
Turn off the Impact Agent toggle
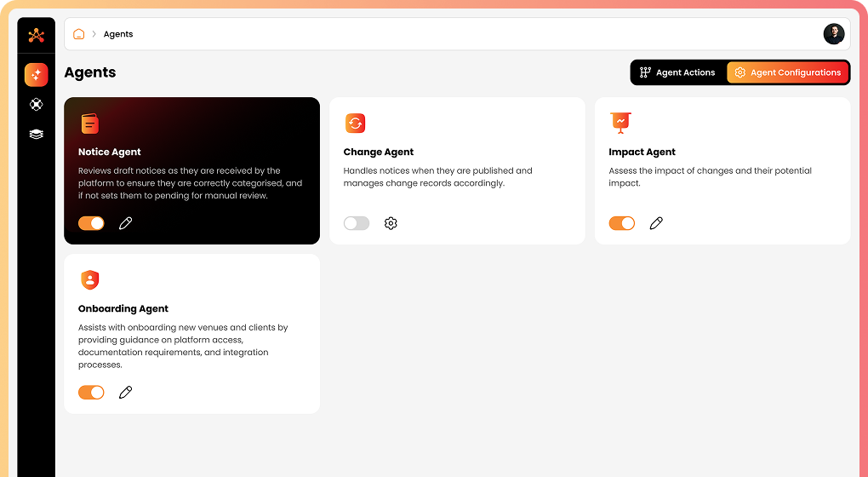point(622,223)
